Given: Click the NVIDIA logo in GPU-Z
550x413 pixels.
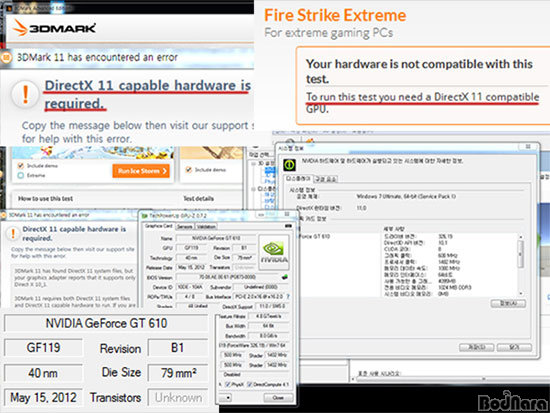Looking at the screenshot, I should click(274, 252).
